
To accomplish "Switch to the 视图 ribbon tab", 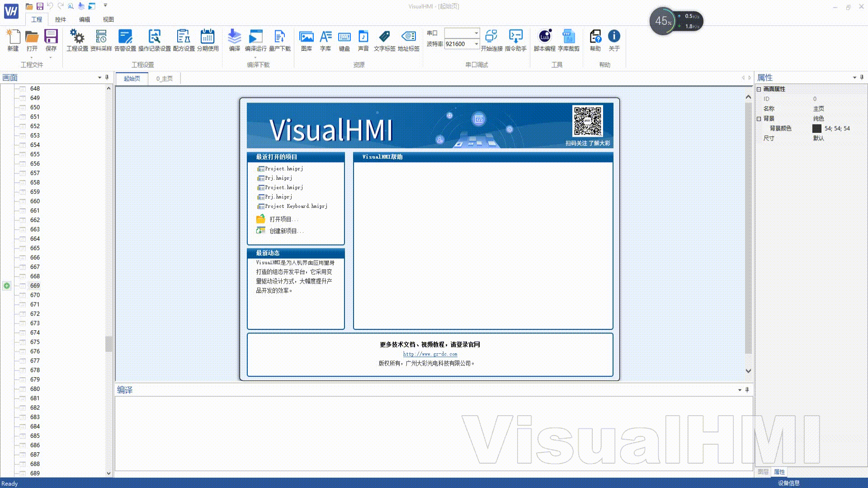I will pyautogui.click(x=108, y=19).
